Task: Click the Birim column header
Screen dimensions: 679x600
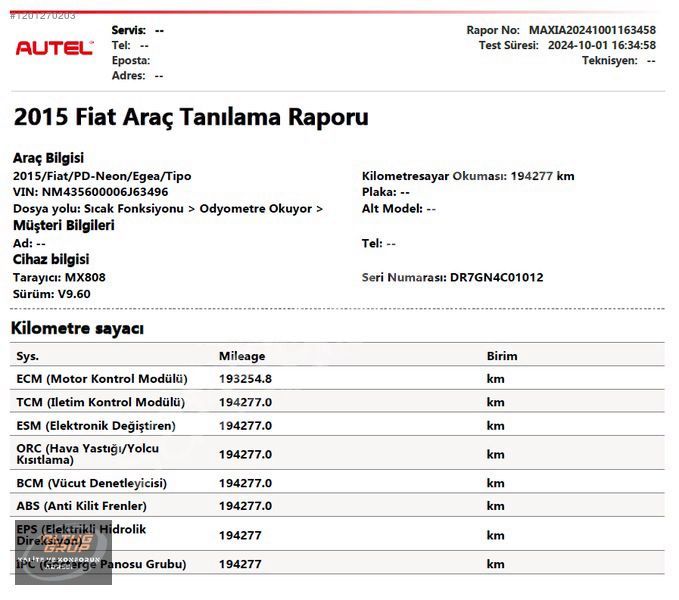Action: (x=501, y=356)
